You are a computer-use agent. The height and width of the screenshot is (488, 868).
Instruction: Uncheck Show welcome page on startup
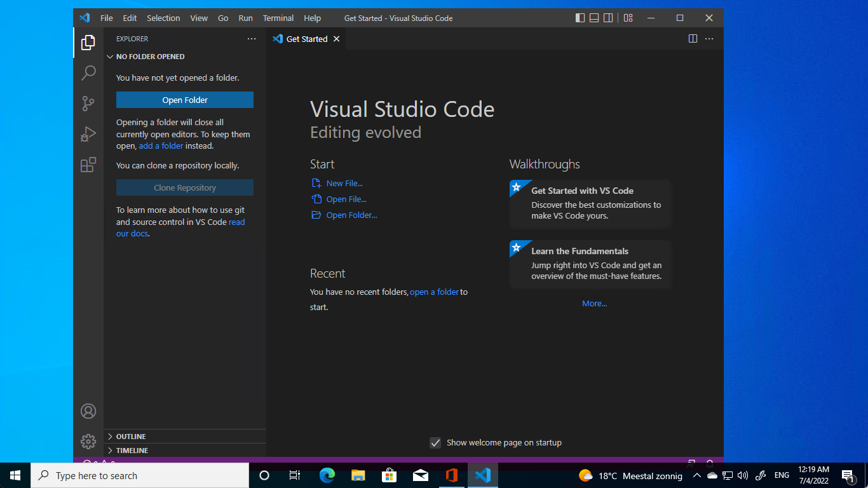(435, 443)
